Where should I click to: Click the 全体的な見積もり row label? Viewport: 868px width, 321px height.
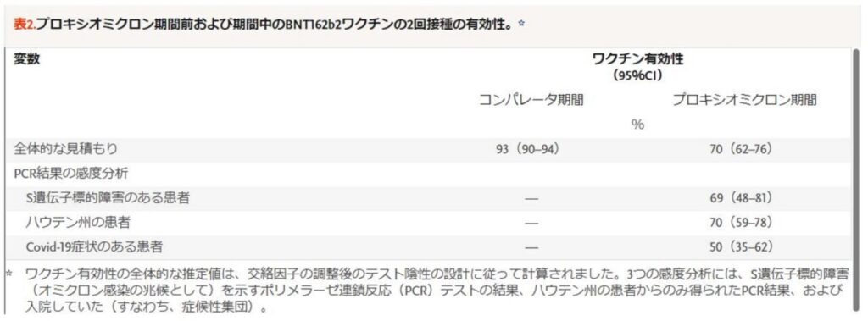point(65,149)
